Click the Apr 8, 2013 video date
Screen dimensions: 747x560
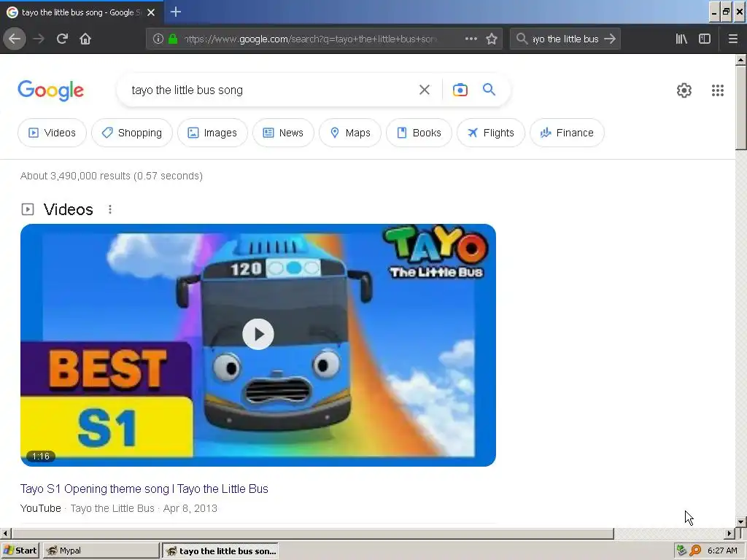pyautogui.click(x=190, y=508)
